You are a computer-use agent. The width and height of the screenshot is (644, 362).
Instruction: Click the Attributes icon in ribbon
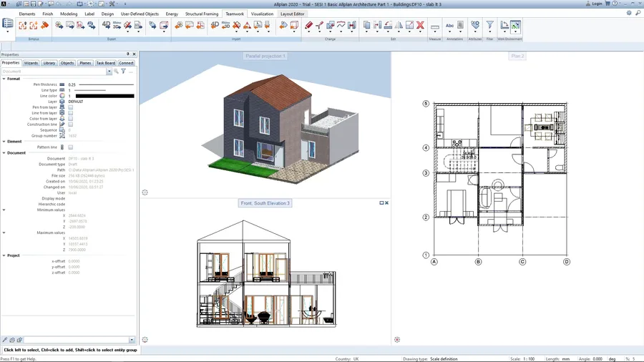tap(475, 26)
